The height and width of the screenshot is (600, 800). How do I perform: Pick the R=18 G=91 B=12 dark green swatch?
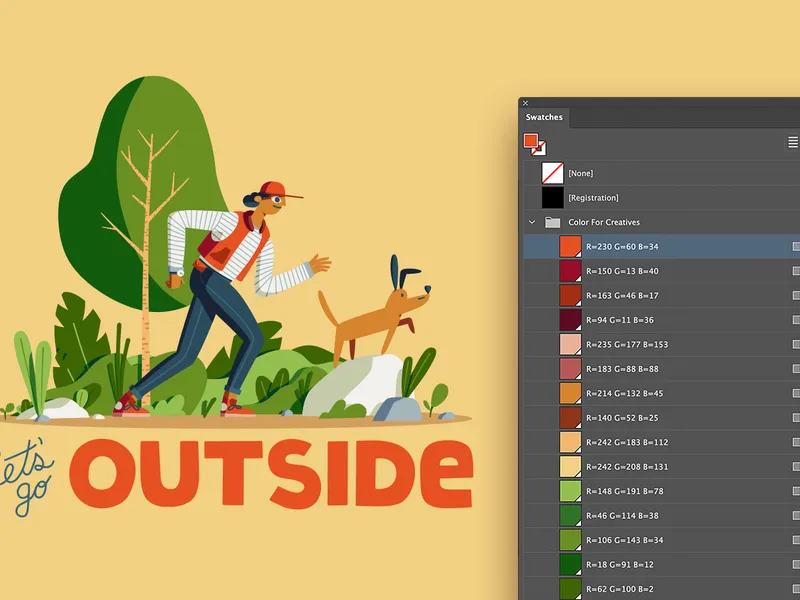pos(570,565)
